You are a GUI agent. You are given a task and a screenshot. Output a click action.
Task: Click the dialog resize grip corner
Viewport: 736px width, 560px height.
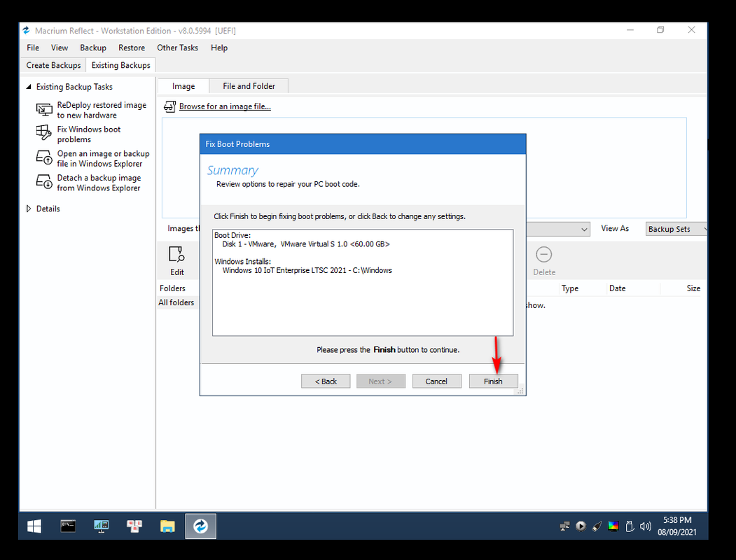click(x=520, y=391)
